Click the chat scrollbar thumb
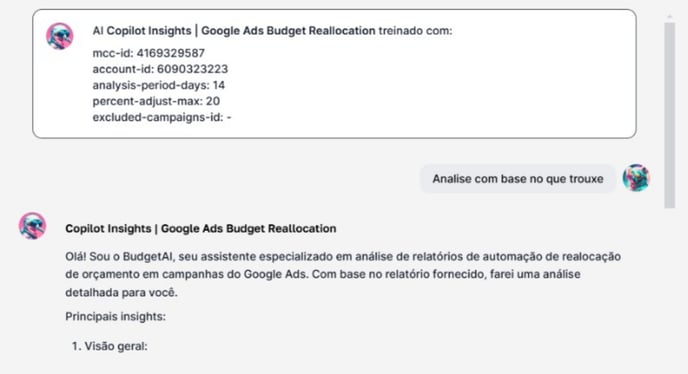 point(670,115)
